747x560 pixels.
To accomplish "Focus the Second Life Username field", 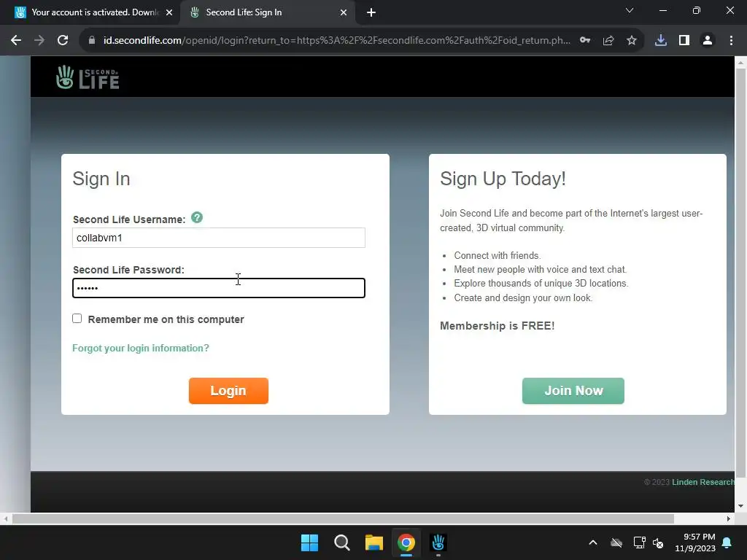I will point(219,238).
